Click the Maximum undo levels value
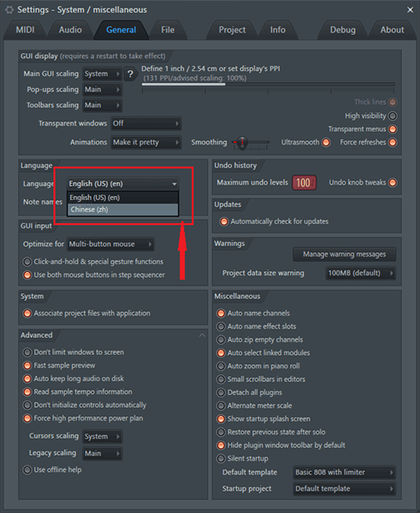This screenshot has height=513, width=420. tap(304, 183)
